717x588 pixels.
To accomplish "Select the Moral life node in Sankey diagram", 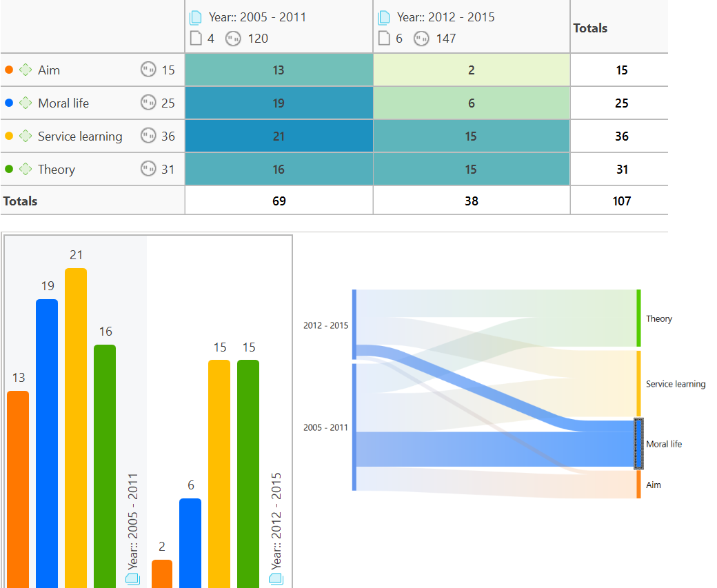I will (x=638, y=444).
